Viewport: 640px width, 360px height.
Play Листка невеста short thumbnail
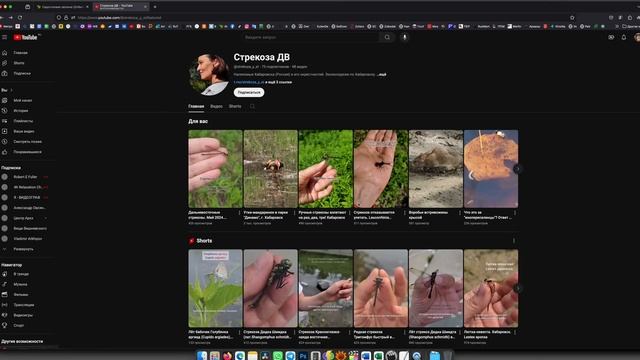click(491, 288)
